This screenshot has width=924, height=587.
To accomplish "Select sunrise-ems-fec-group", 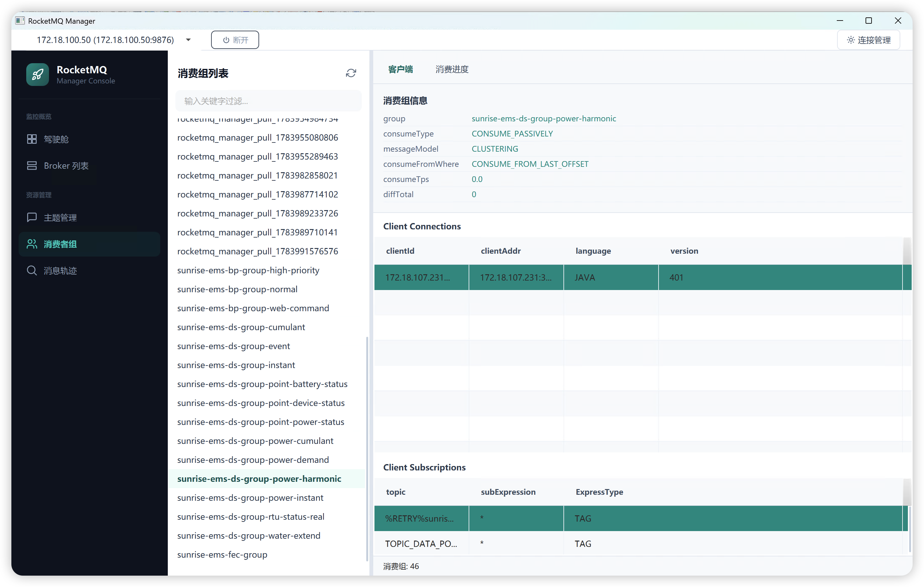I will pos(267,554).
